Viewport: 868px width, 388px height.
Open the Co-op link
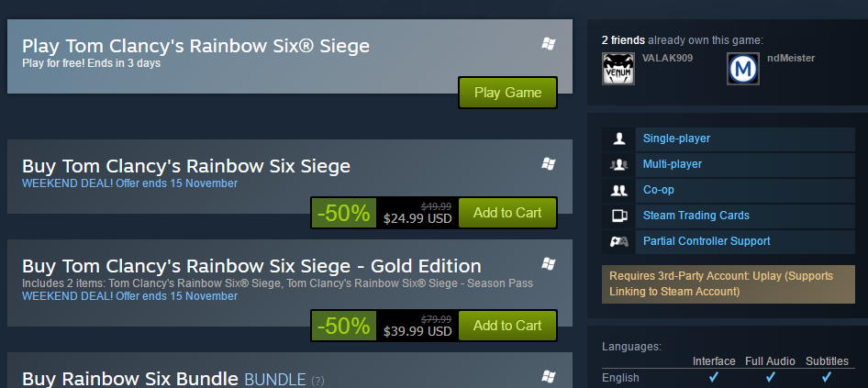coord(658,190)
